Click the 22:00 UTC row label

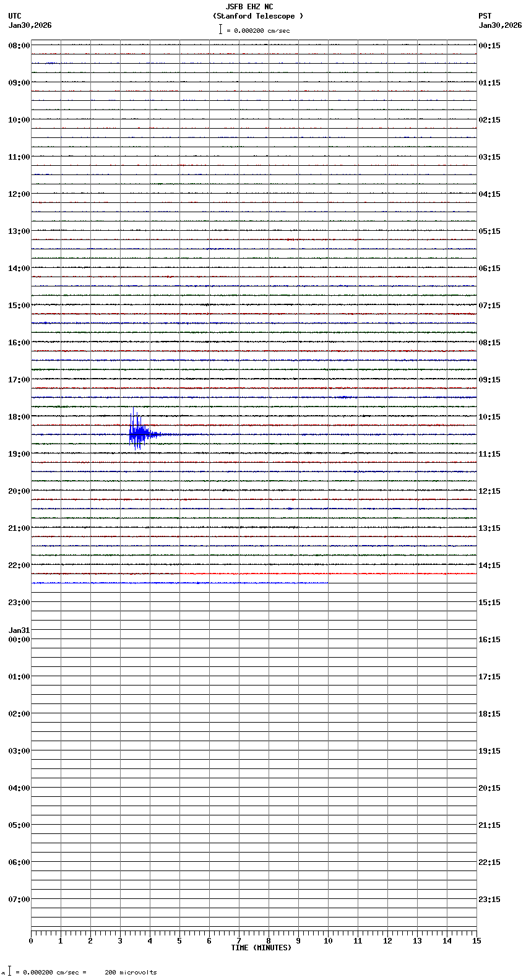click(19, 565)
